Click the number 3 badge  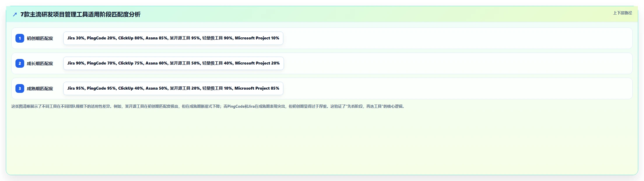[x=20, y=88]
